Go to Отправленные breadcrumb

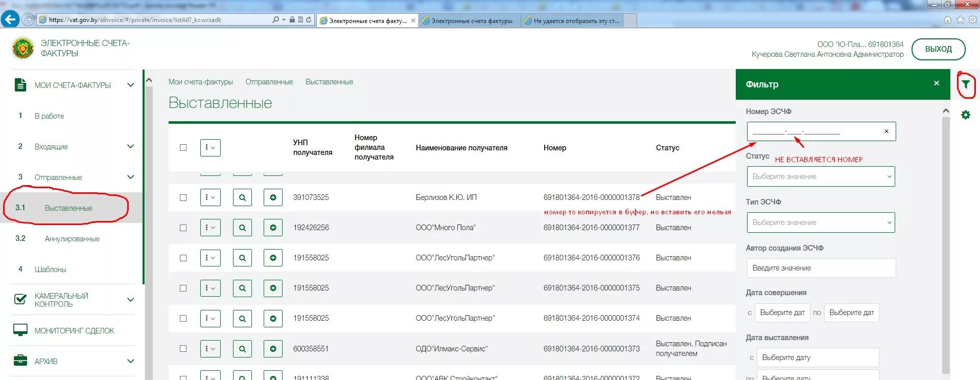click(269, 82)
